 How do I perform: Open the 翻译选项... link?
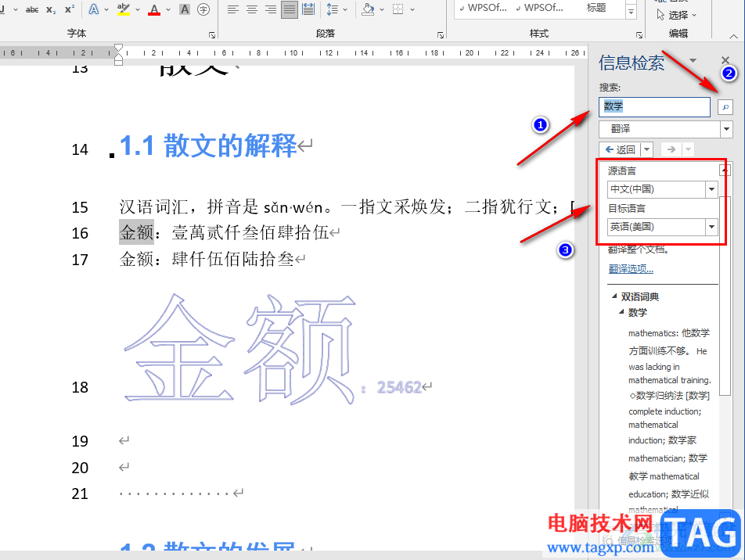[631, 269]
